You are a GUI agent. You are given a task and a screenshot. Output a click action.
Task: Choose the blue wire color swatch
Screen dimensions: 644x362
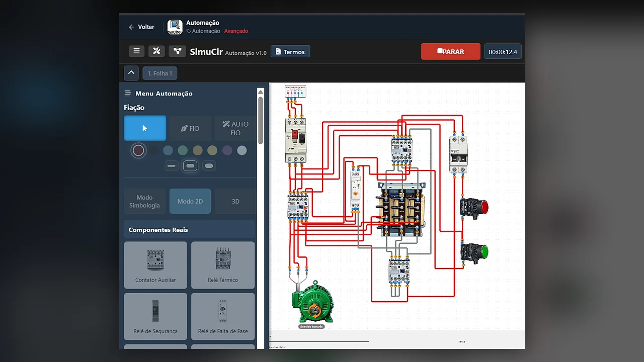tap(168, 150)
